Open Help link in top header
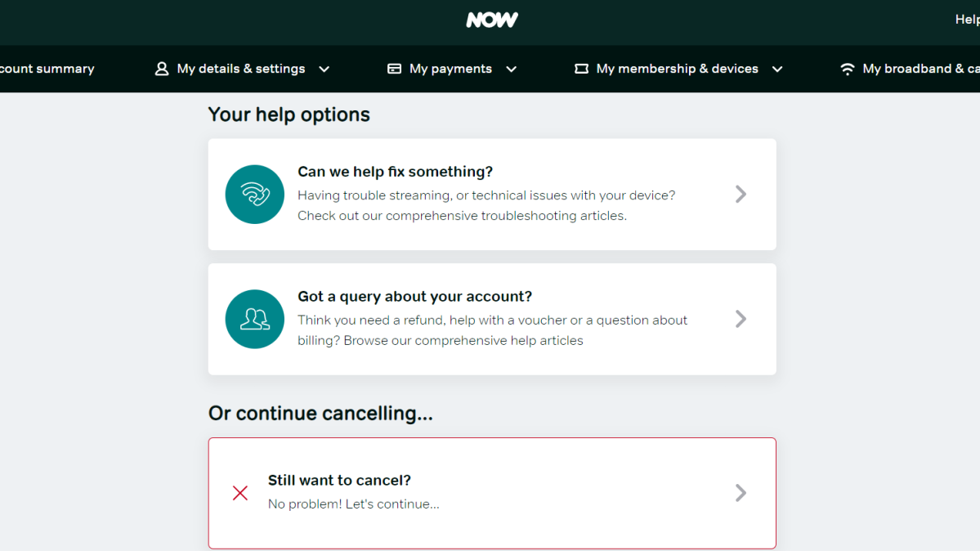Screen dimensions: 980x551 tap(967, 20)
